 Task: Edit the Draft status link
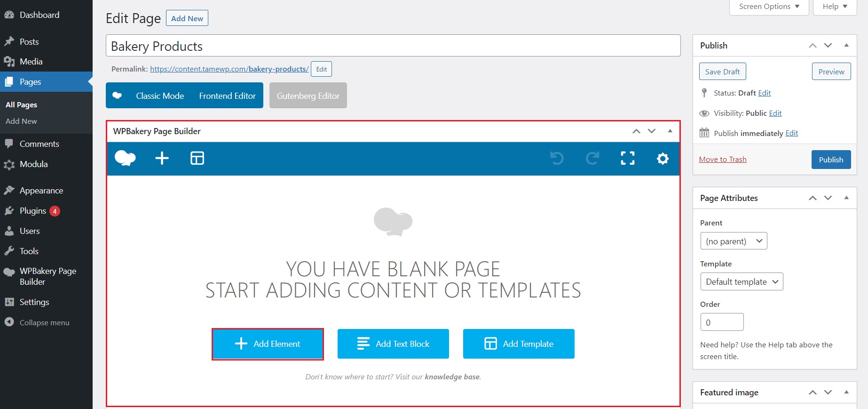765,93
